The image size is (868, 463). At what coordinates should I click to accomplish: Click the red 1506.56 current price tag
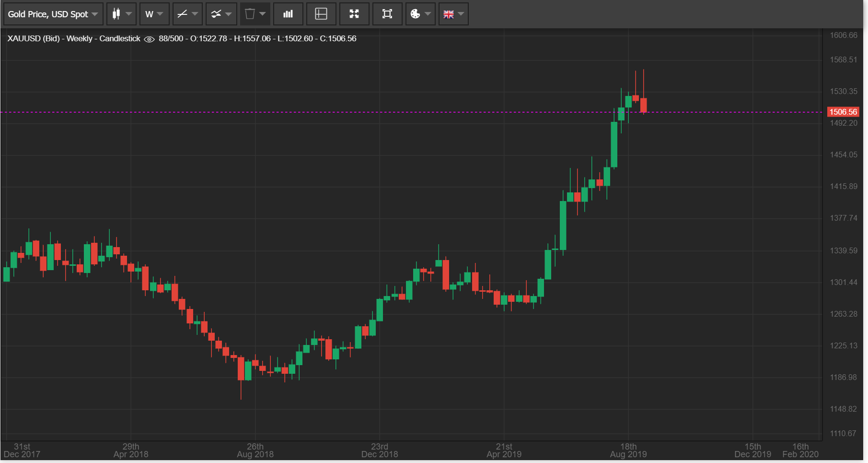tap(843, 112)
